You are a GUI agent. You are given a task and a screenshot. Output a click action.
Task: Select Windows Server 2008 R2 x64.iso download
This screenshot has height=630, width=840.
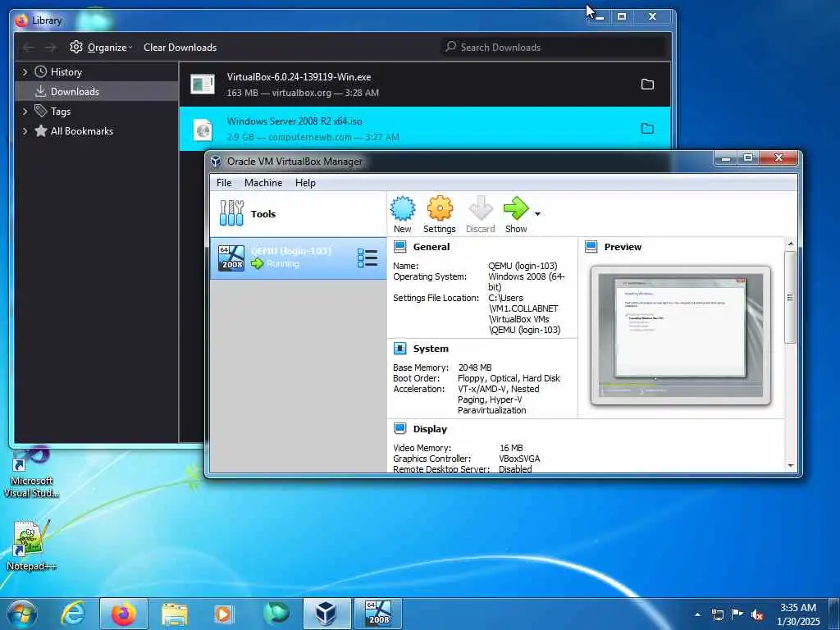(425, 129)
